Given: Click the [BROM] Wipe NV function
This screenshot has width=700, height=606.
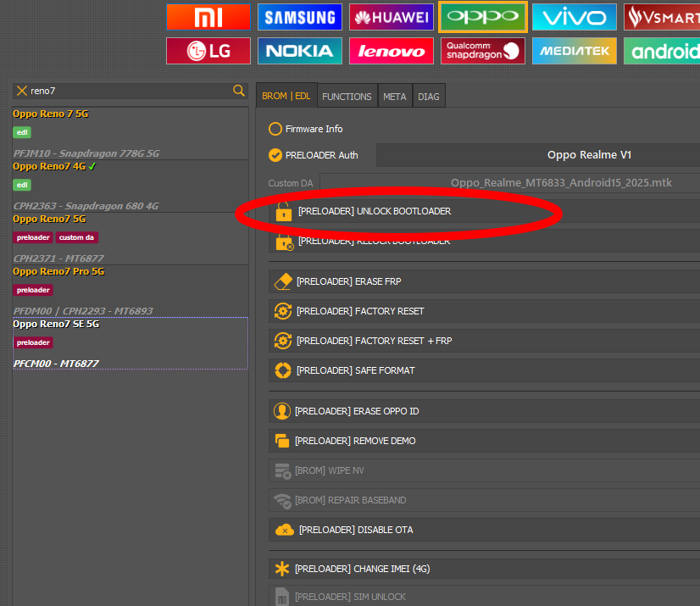Looking at the screenshot, I should point(485,470).
